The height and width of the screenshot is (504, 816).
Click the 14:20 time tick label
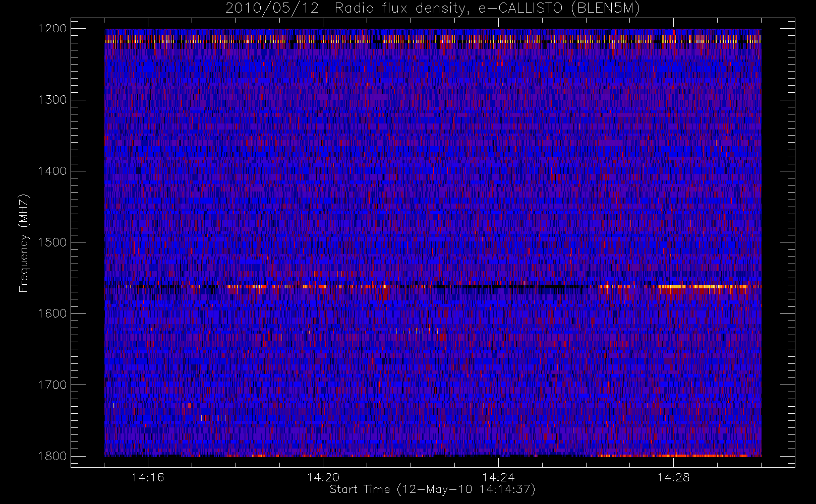coord(323,477)
